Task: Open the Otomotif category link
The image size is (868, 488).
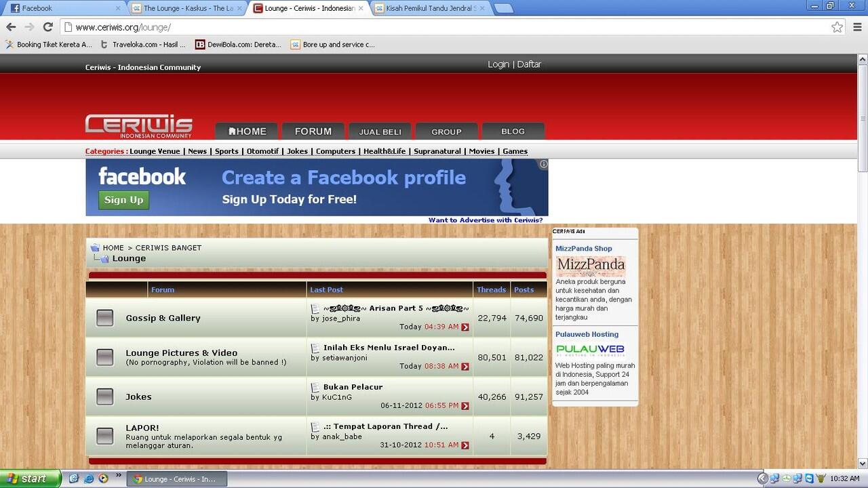Action: pyautogui.click(x=262, y=151)
